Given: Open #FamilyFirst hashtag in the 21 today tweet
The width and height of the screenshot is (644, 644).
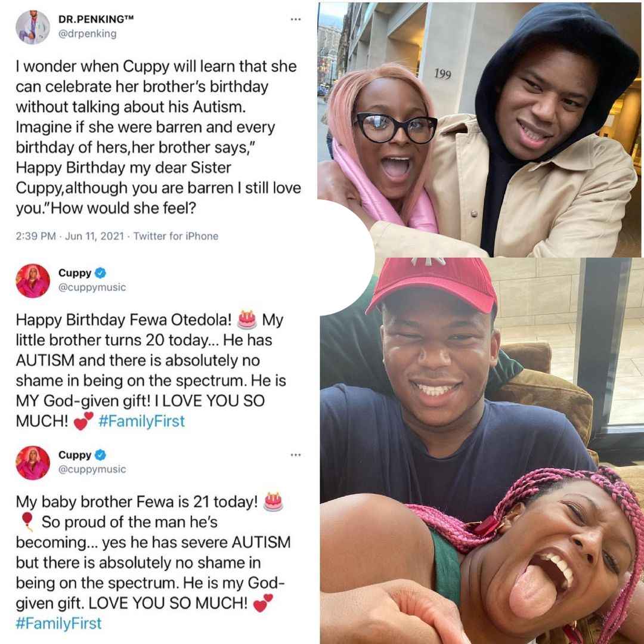Looking at the screenshot, I should [x=58, y=624].
